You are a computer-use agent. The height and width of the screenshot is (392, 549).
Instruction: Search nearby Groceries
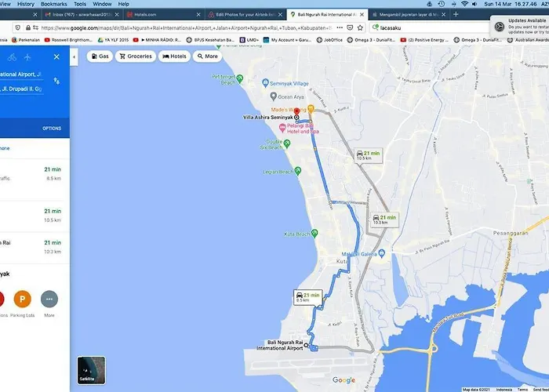coord(136,56)
